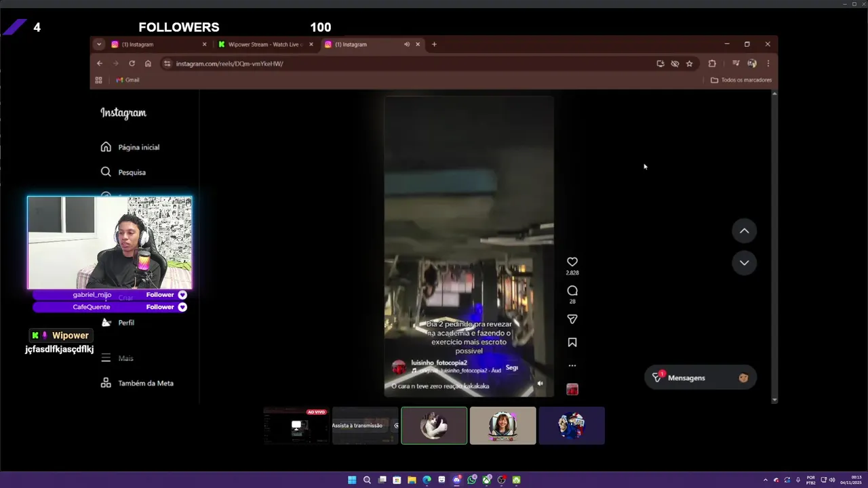Click the install app icon in the address bar
This screenshot has height=488, width=868.
660,63
